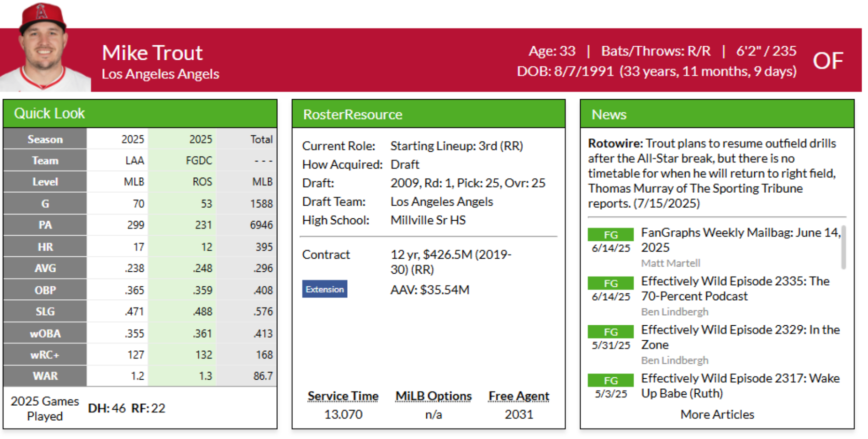Click the MiLB Options label

pos(434,396)
